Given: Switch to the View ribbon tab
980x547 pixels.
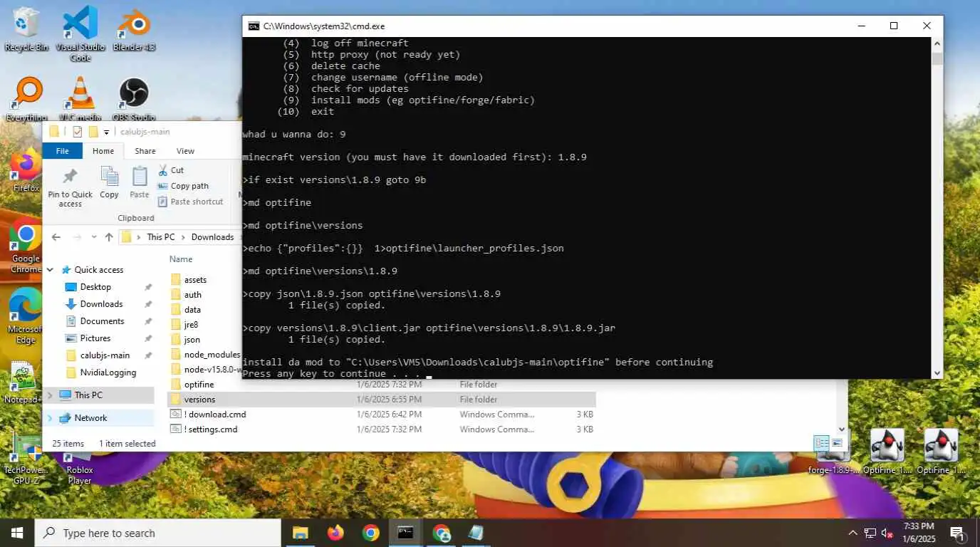Looking at the screenshot, I should click(x=185, y=151).
